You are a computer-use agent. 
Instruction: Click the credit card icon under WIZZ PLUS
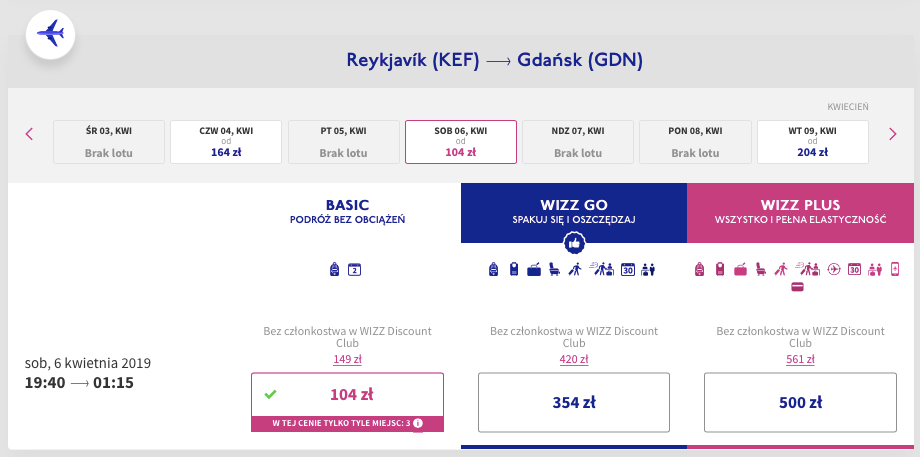[797, 287]
